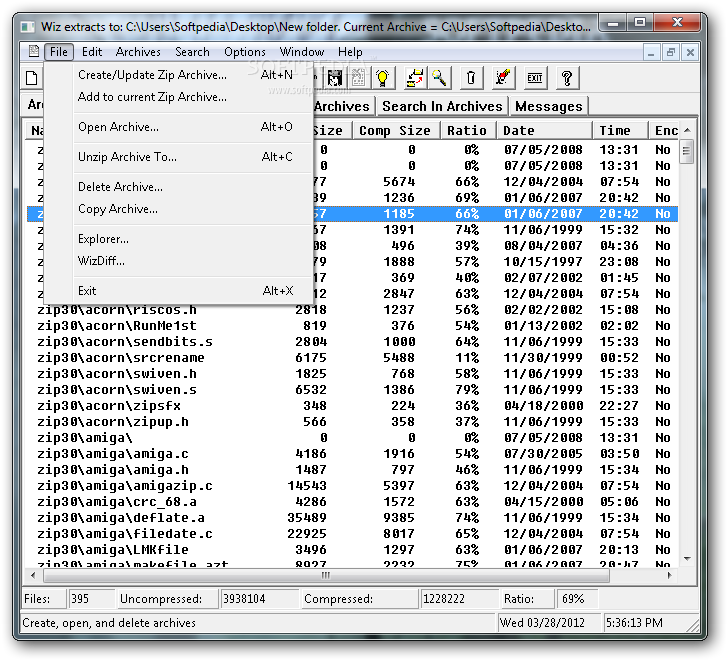Click the EXIT toolbar button

point(535,78)
